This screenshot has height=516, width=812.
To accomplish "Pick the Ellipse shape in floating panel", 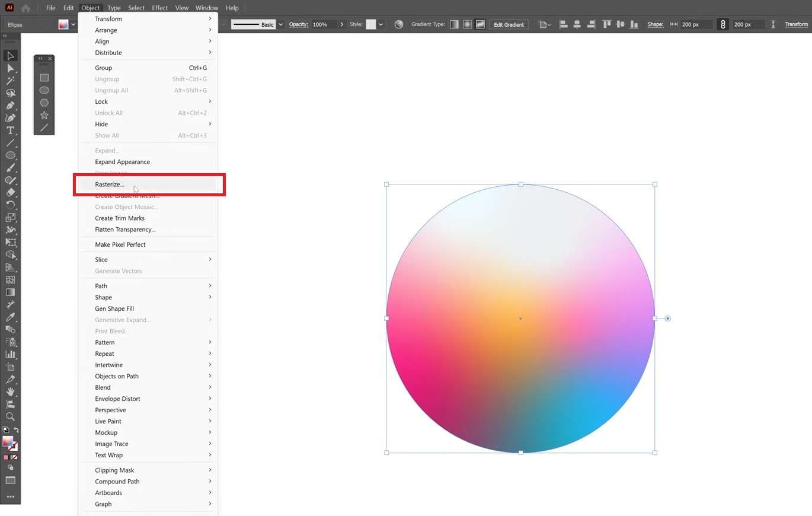I will (44, 90).
